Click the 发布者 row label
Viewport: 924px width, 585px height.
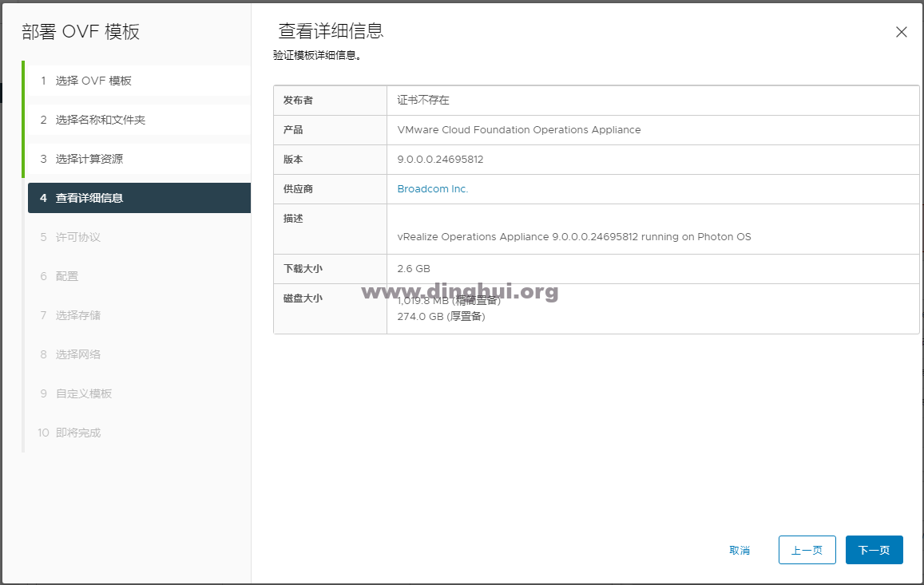click(x=298, y=100)
